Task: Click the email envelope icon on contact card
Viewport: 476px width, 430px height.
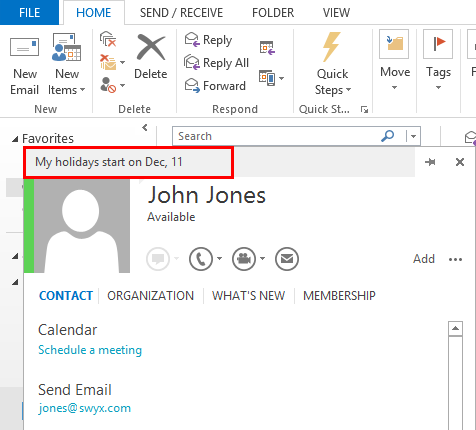Action: (287, 259)
